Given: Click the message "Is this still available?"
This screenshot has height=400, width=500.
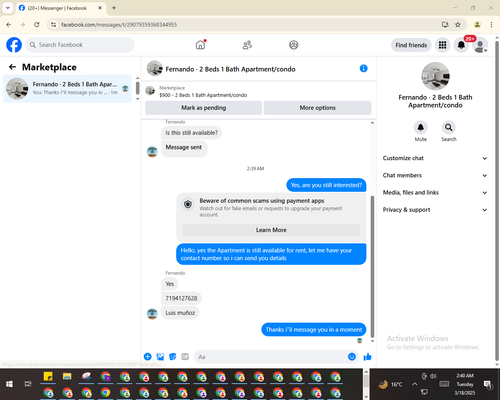Looking at the screenshot, I should 191,133.
